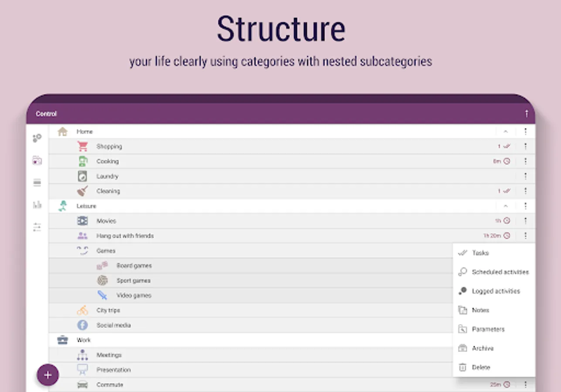561x392 pixels.
Task: Select the Video games subcategory row
Action: point(251,295)
